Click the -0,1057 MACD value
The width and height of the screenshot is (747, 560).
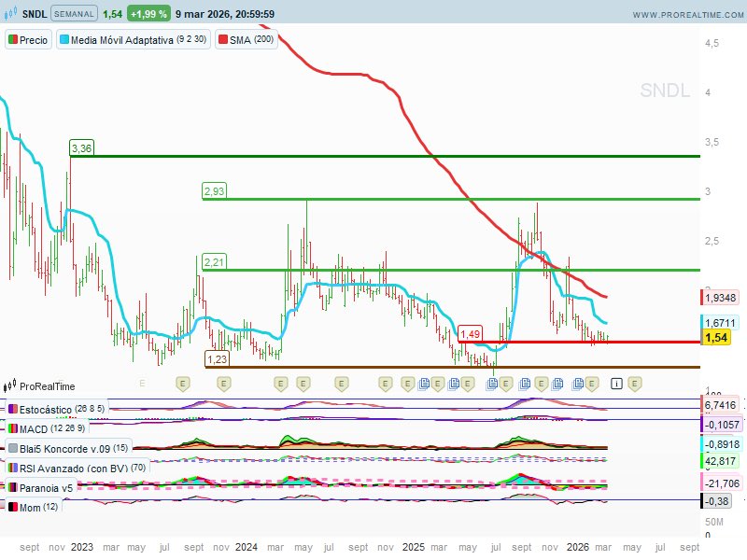(x=721, y=425)
